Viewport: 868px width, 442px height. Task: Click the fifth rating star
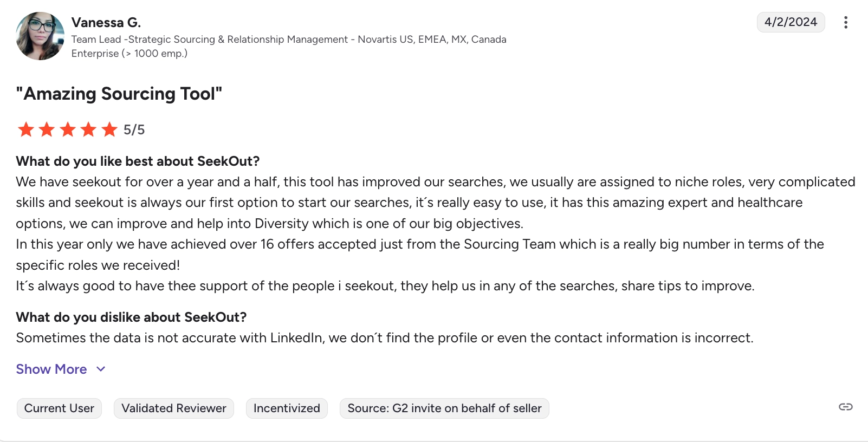pyautogui.click(x=109, y=129)
